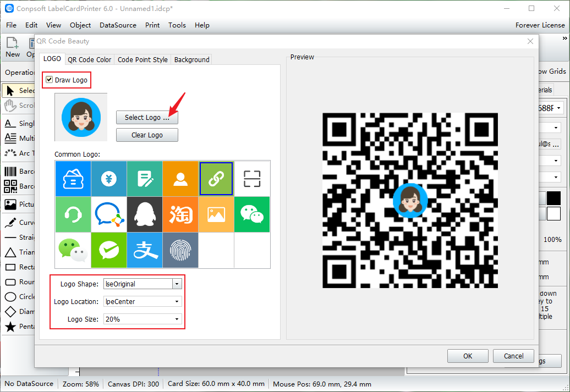Image resolution: width=570 pixels, height=392 pixels.
Task: Click the New document toolbar icon
Action: [12, 47]
